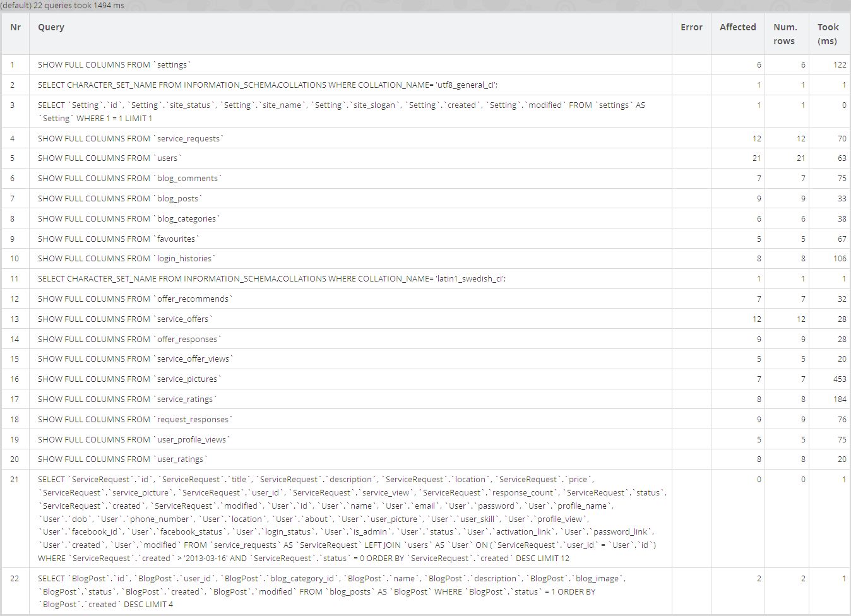Click the favourites SHOW COLUMNS query

point(117,239)
